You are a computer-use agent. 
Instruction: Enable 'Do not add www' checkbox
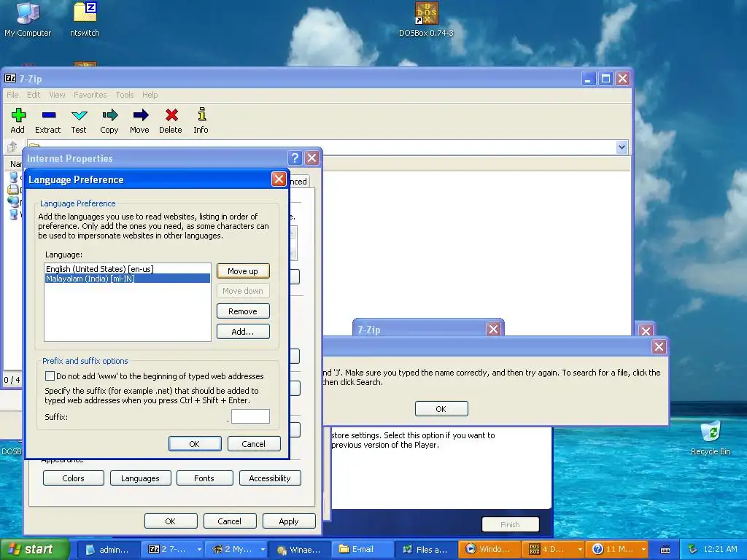pyautogui.click(x=50, y=376)
